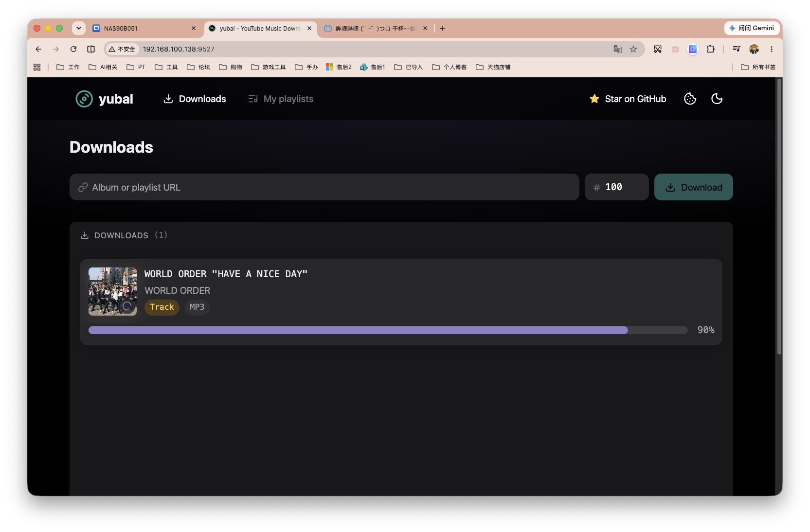Open the AI相关 bookmarks folder
The width and height of the screenshot is (810, 532).
(x=103, y=67)
